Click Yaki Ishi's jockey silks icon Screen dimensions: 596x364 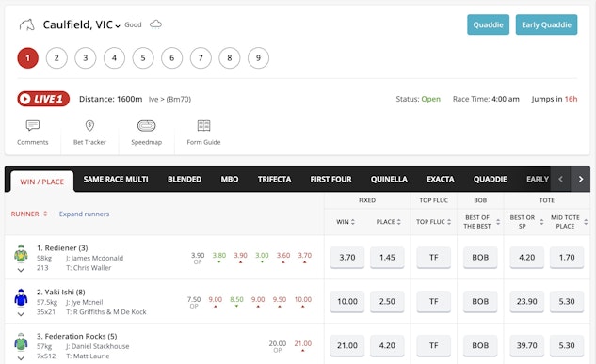[x=21, y=297]
